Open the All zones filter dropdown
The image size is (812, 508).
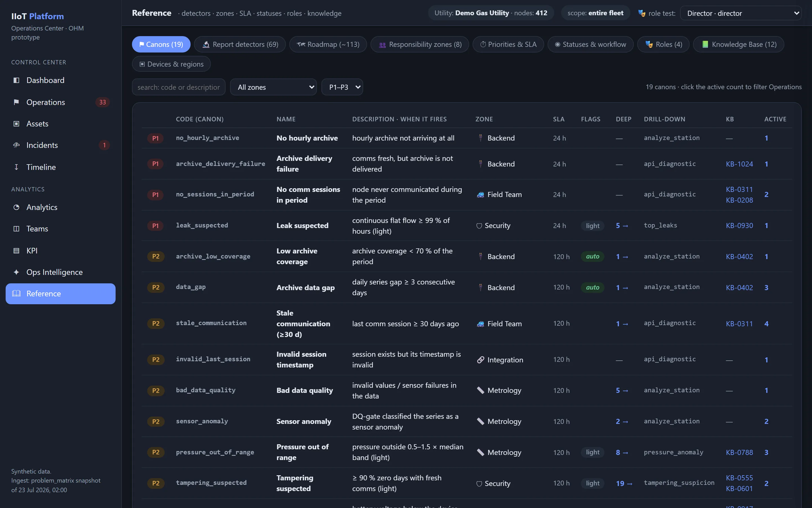click(273, 87)
